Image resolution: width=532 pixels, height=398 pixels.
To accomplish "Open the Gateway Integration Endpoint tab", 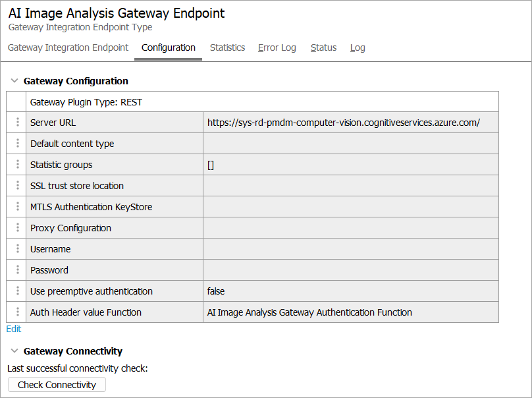I will point(68,47).
